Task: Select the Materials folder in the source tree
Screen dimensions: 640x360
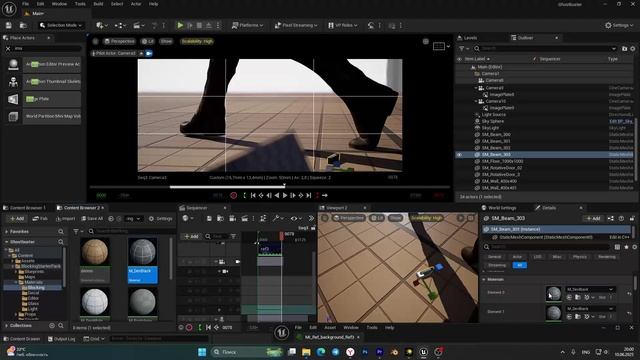Action: (x=33, y=282)
